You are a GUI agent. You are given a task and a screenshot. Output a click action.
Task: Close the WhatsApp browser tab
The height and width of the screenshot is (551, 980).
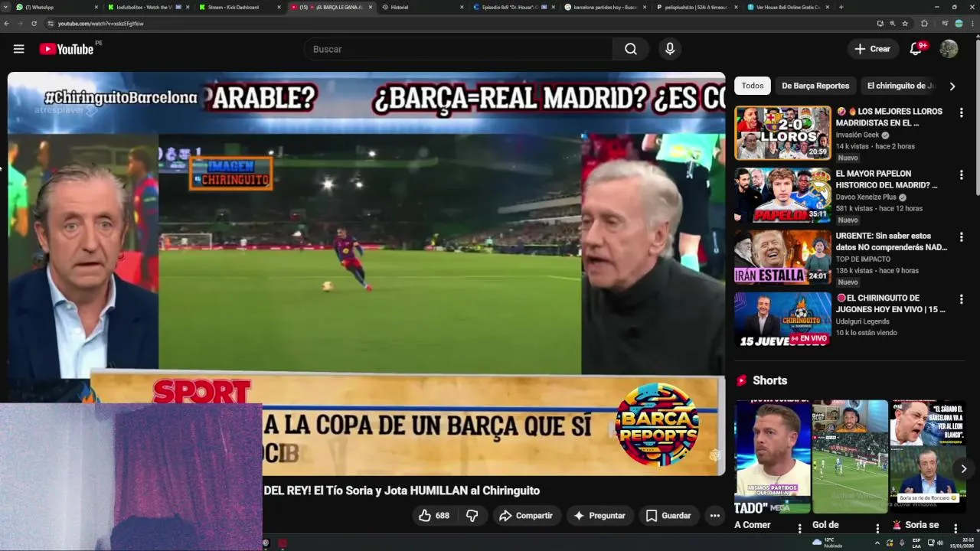[96, 7]
